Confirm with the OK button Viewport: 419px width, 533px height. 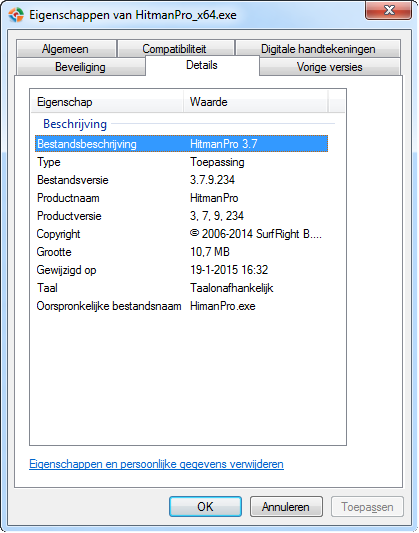(x=205, y=506)
